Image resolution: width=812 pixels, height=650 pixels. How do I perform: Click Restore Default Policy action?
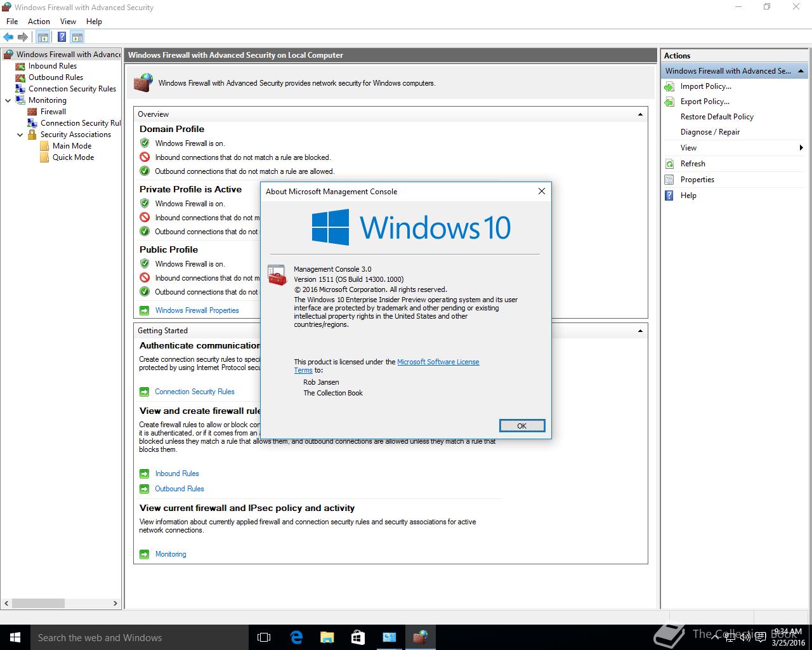pyautogui.click(x=717, y=117)
